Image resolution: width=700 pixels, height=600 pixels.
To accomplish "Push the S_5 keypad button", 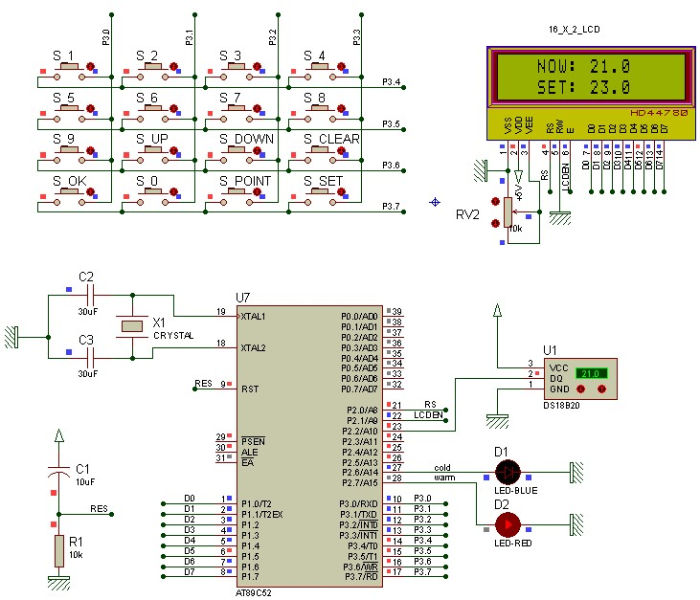I will [x=69, y=109].
